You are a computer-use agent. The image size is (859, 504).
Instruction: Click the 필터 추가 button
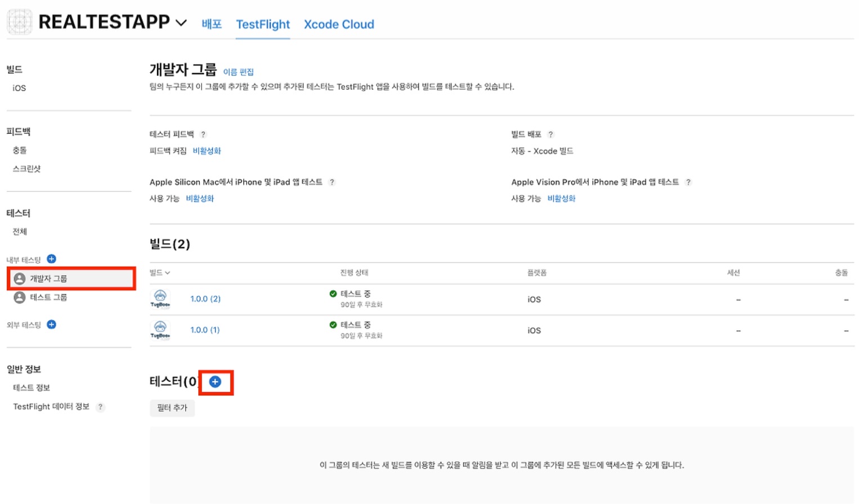point(172,408)
